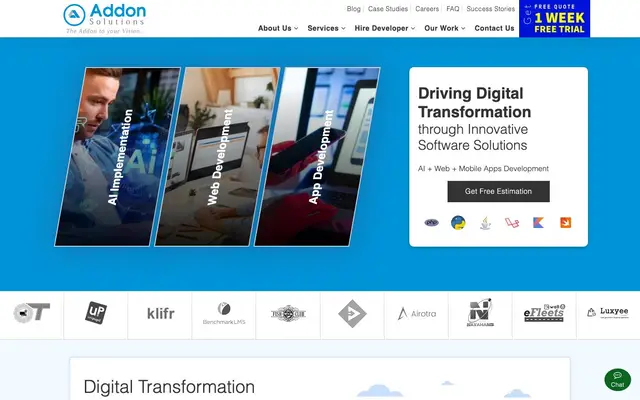Click the Digital Transformation section heading
Viewport: 640px width, 400px height.
coord(169,387)
